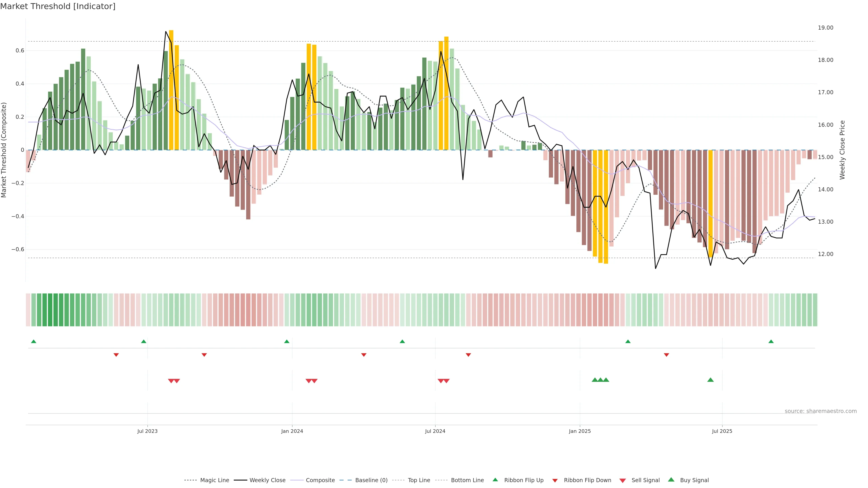Click first ribbon flip up marker at far left

[x=33, y=342]
